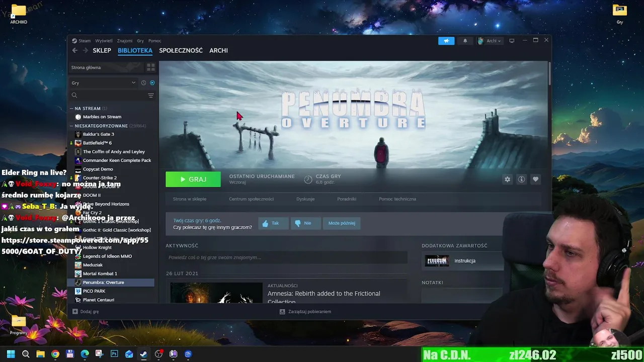Click the library search magnifier icon
The image size is (644, 362).
coord(74,95)
